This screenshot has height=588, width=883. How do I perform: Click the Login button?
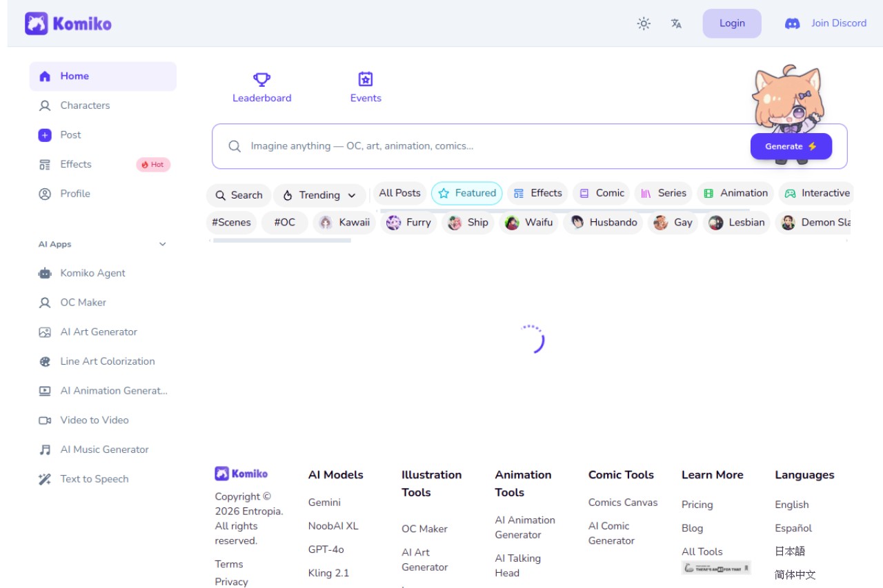[x=732, y=23]
